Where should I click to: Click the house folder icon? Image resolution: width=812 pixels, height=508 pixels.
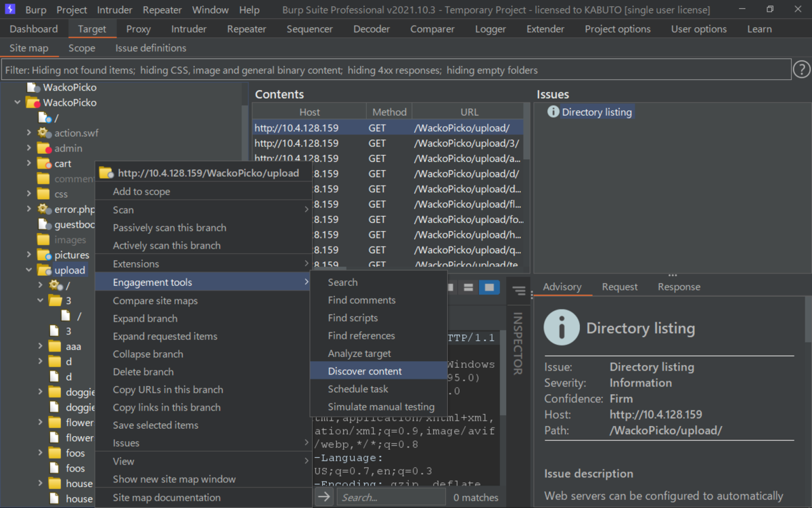tap(55, 483)
